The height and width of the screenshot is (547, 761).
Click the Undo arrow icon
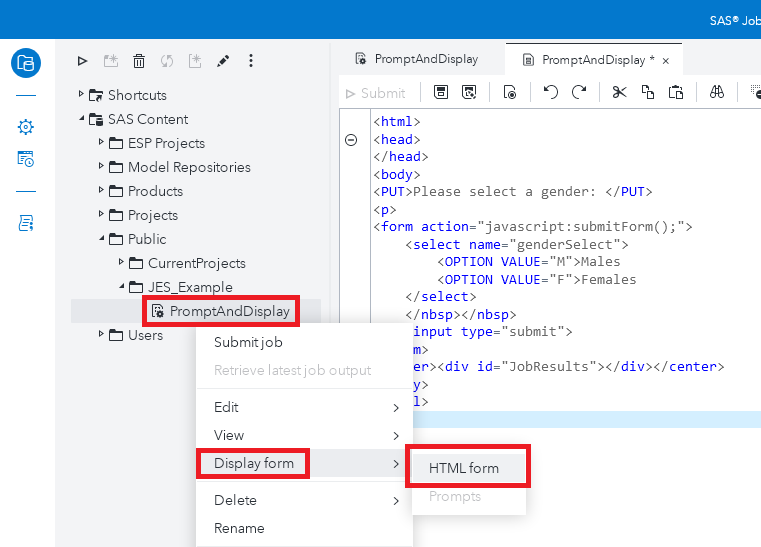(x=550, y=93)
